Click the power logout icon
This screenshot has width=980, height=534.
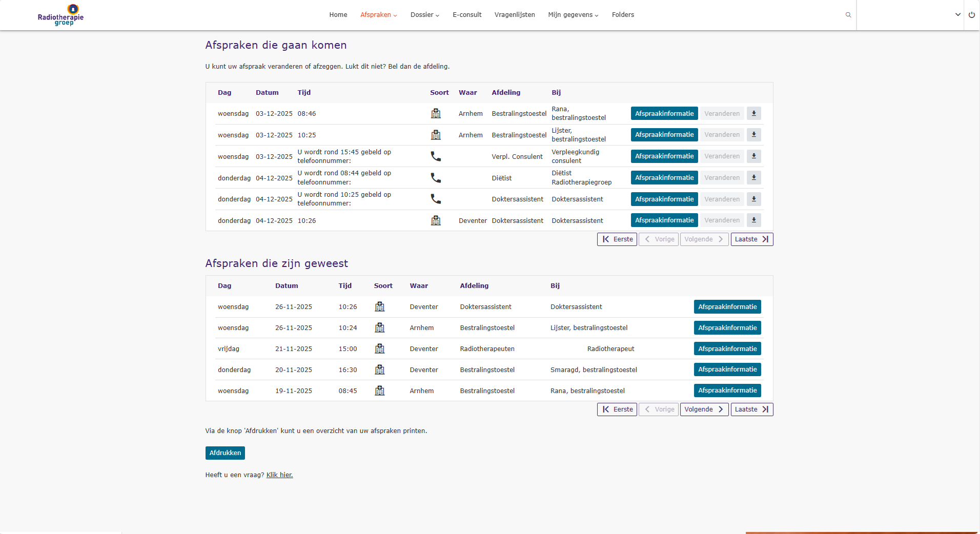coord(972,15)
